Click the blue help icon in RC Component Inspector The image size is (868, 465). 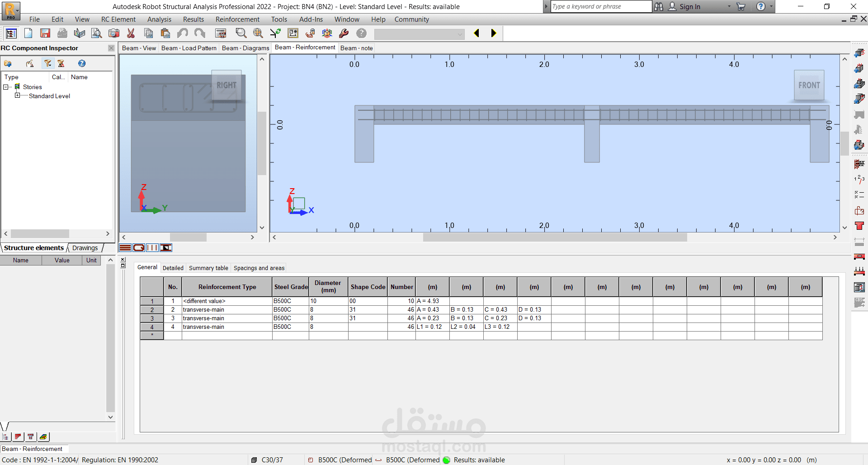(x=82, y=63)
